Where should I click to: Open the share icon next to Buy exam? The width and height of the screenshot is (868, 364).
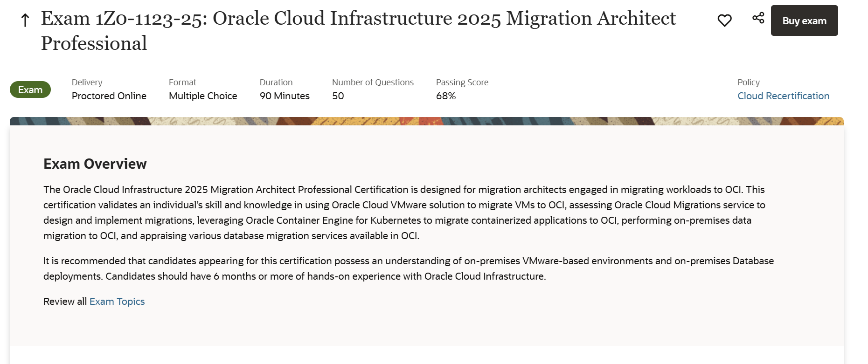pyautogui.click(x=758, y=18)
